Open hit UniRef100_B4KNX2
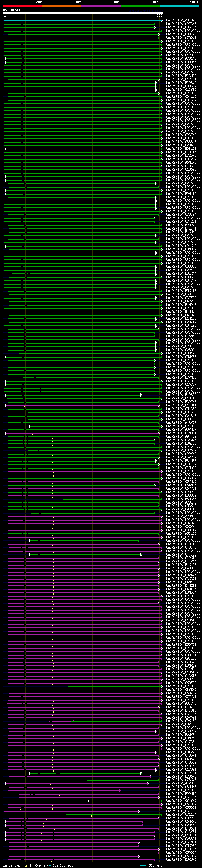Image resolution: width=202 pixels, height=868 pixels. [x=181, y=232]
